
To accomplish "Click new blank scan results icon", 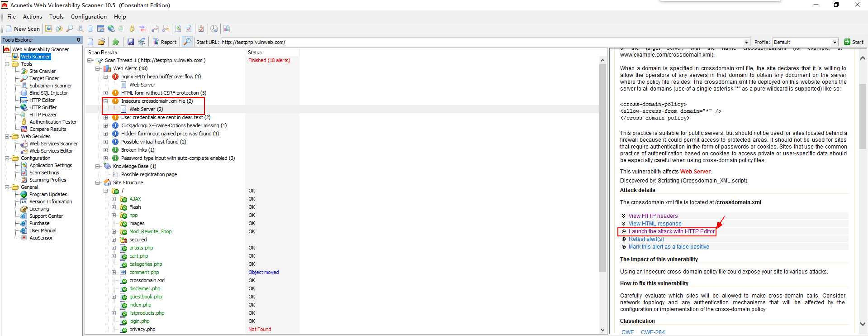I will pos(90,42).
